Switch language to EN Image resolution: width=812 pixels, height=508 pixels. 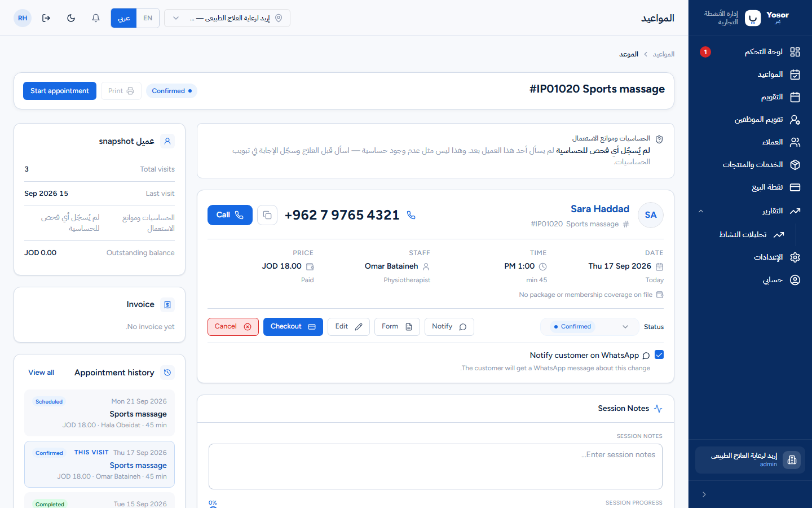pos(148,18)
